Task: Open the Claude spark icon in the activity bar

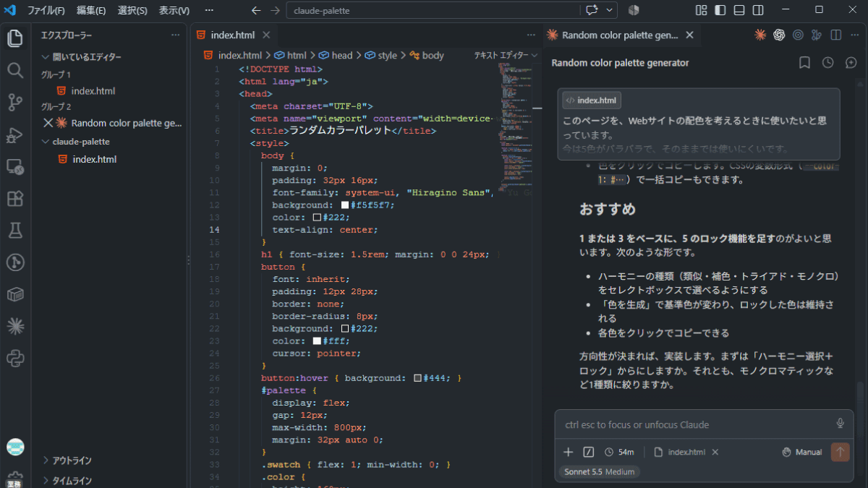Action: [15, 326]
